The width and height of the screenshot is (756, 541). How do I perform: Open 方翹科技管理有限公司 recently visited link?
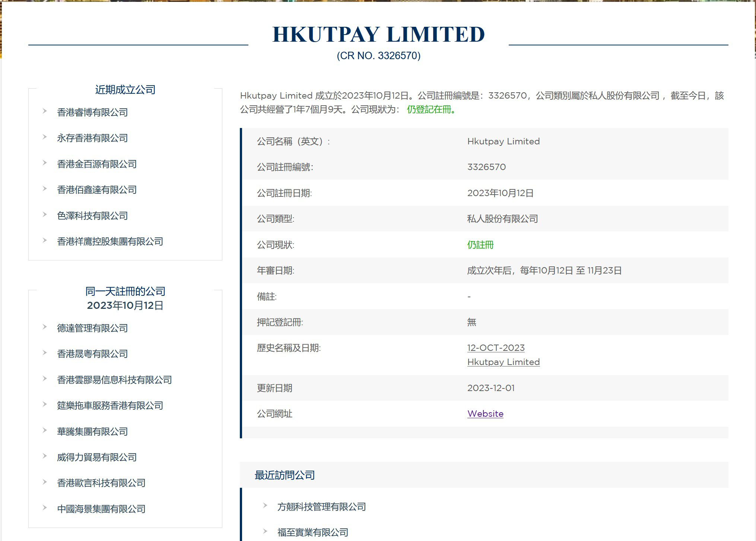click(x=322, y=507)
